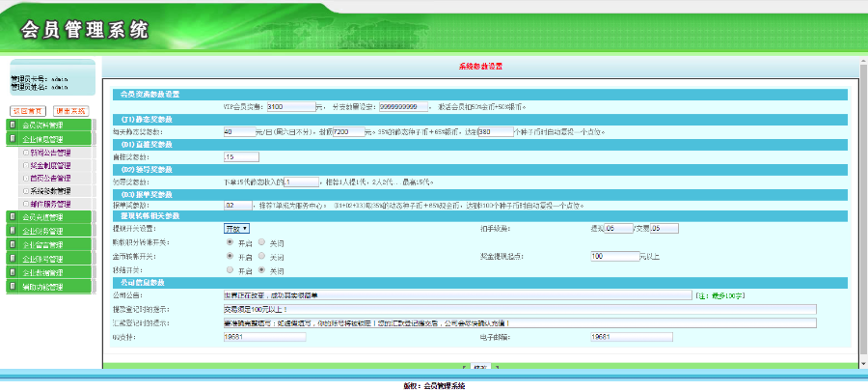Select 开启 for 购物积分转帐开关

tap(230, 242)
